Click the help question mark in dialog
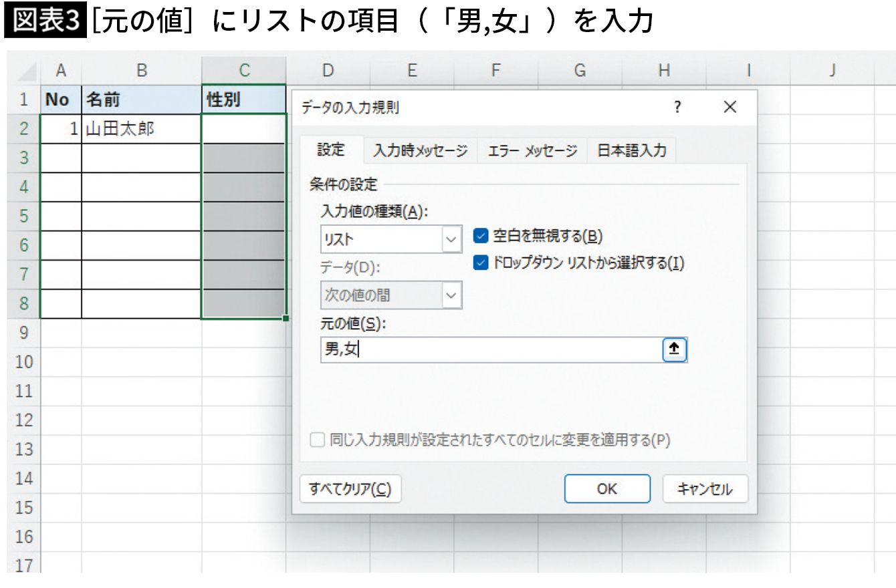Screen dimensions: 896x588 point(677,107)
